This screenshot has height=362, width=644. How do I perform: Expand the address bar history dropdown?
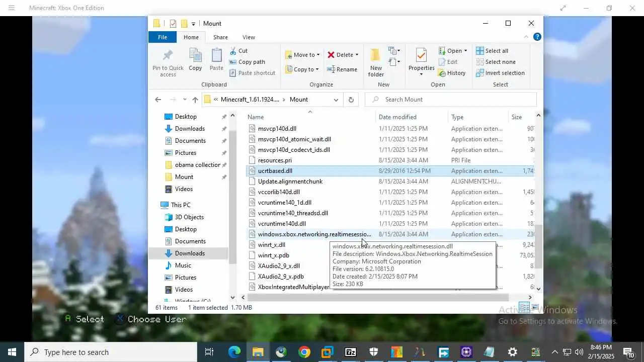[x=336, y=100]
